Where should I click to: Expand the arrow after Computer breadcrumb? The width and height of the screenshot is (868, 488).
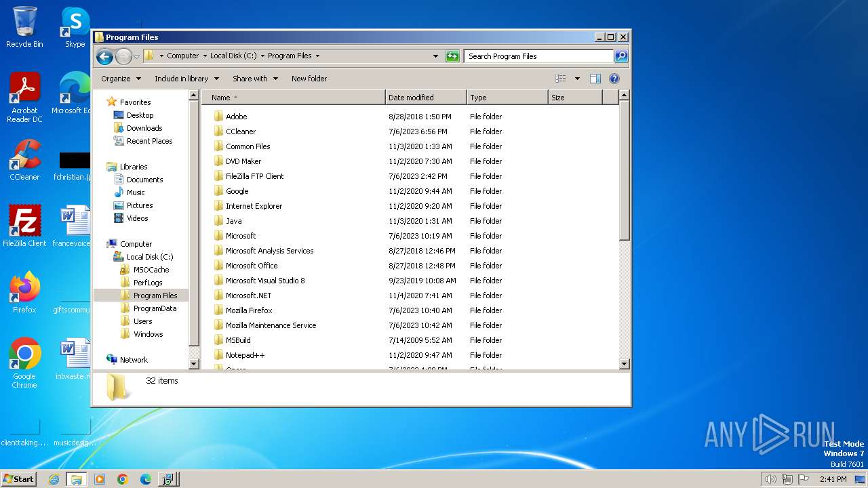click(x=205, y=56)
